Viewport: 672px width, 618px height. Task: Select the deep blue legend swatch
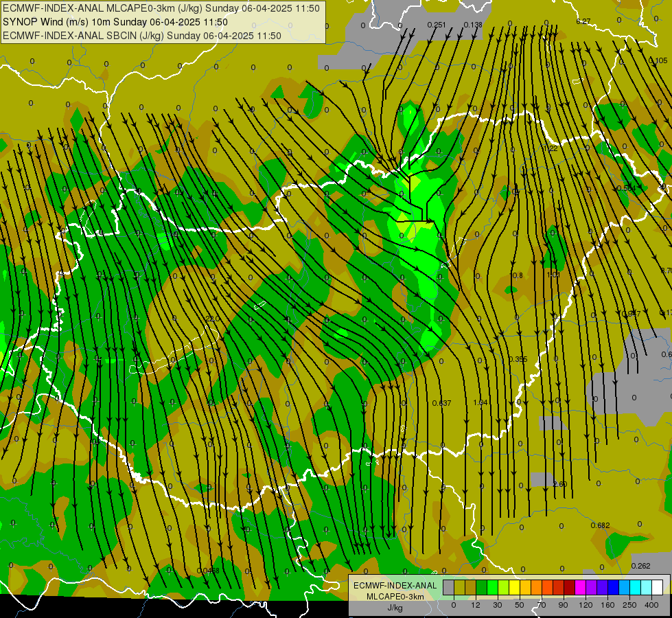tap(614, 587)
